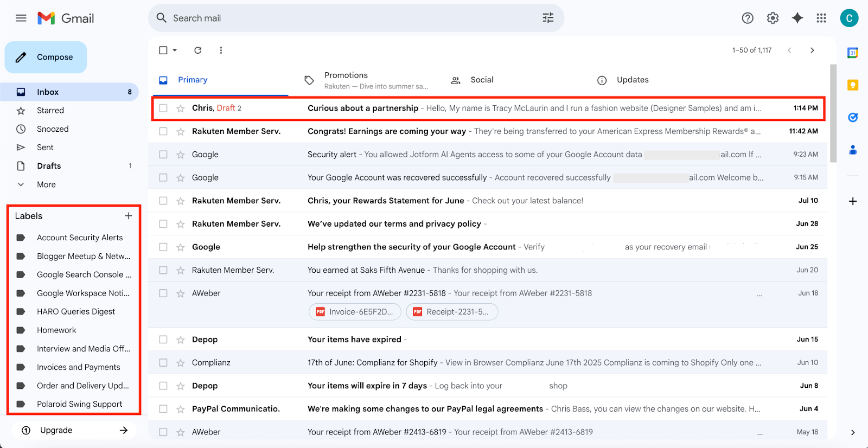Switch to the Promotions tab
Image resolution: width=868 pixels, height=448 pixels.
click(x=346, y=80)
